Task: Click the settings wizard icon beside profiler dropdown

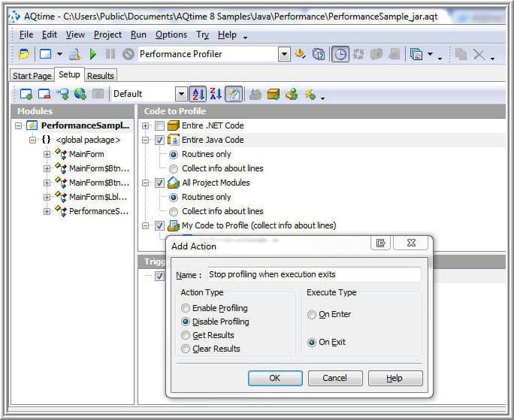Action: click(301, 54)
